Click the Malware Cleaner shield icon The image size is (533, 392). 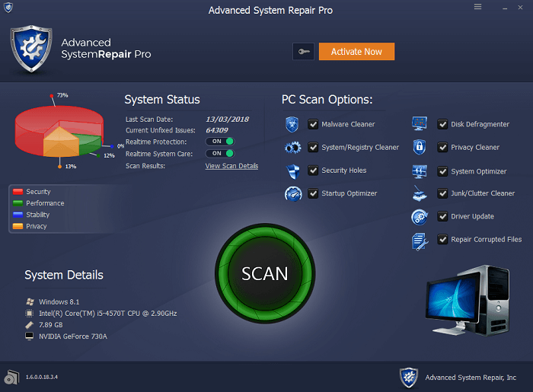click(x=292, y=124)
